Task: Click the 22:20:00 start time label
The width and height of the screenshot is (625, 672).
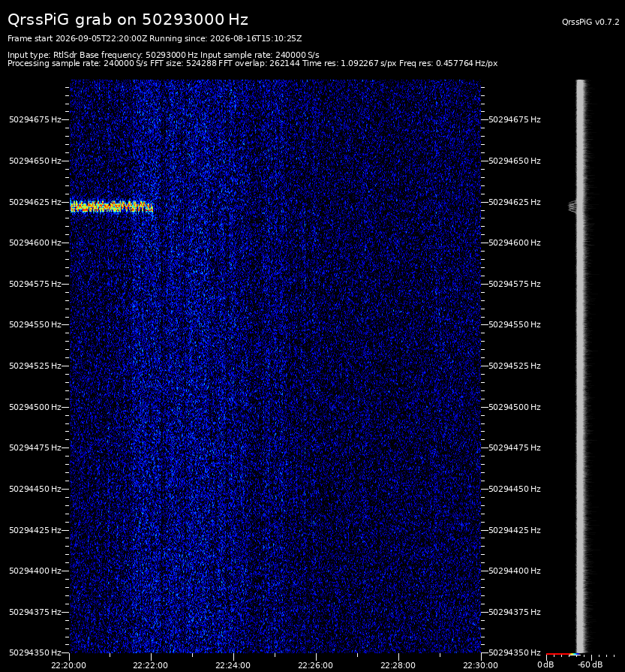Action: [68, 665]
